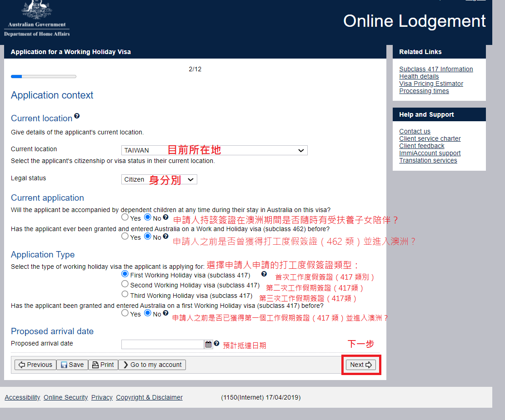
Task: Select Third Working Holiday visa option
Action: [125, 294]
